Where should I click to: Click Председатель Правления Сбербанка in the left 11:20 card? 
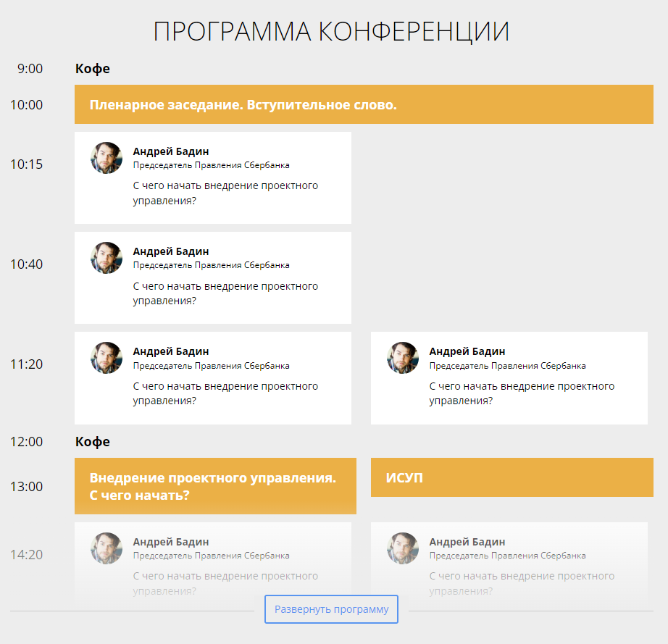click(x=212, y=366)
